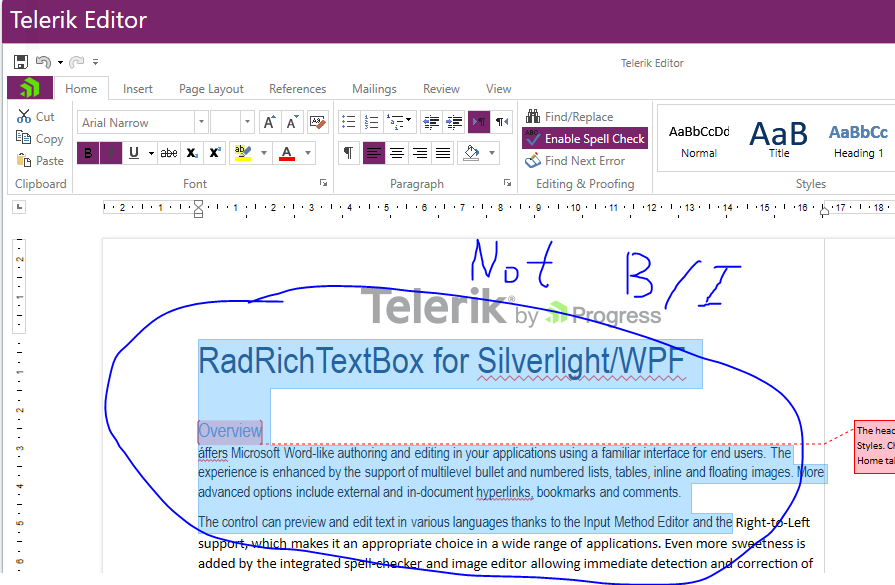
Task: Open the Undo history dropdown arrow
Action: pos(60,62)
